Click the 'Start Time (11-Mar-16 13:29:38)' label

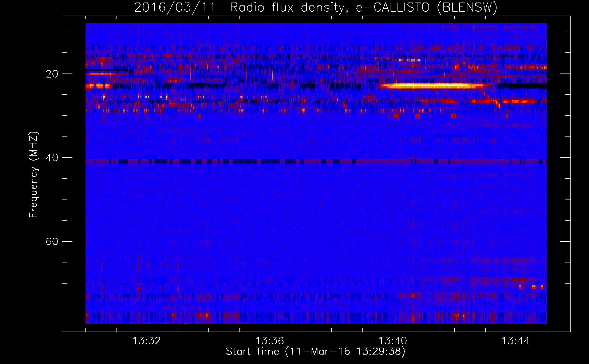316,352
